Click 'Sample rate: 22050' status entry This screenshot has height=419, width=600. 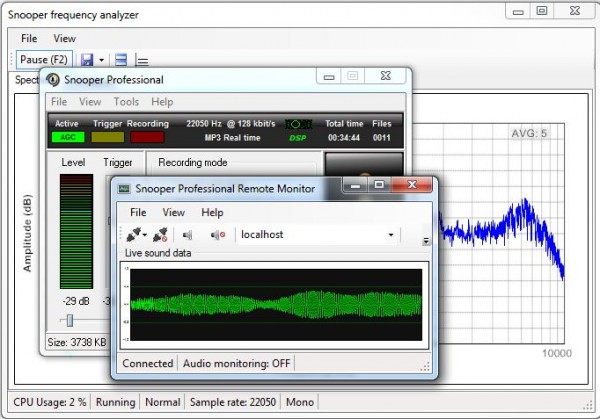coord(233,402)
